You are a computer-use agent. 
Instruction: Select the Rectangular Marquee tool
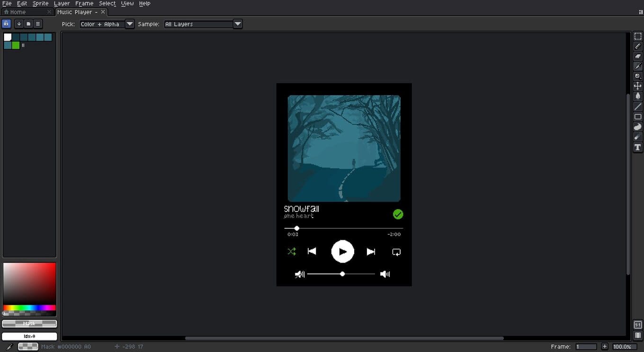click(638, 36)
